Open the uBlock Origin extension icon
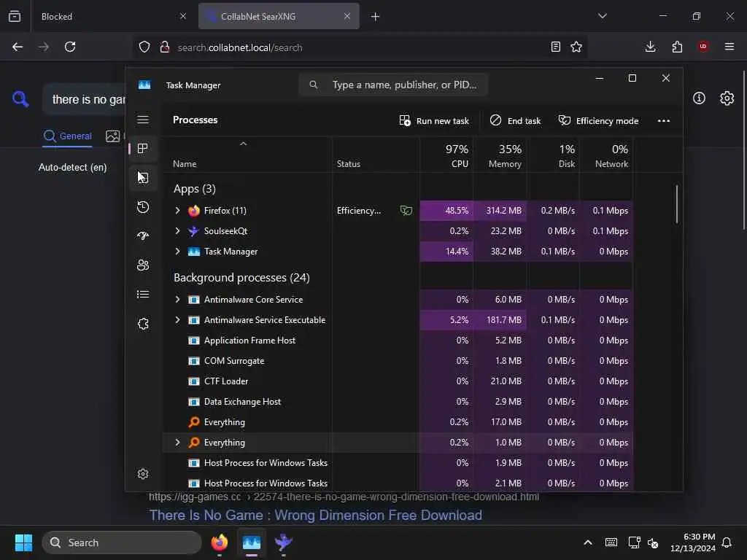The image size is (747, 560). point(703,47)
